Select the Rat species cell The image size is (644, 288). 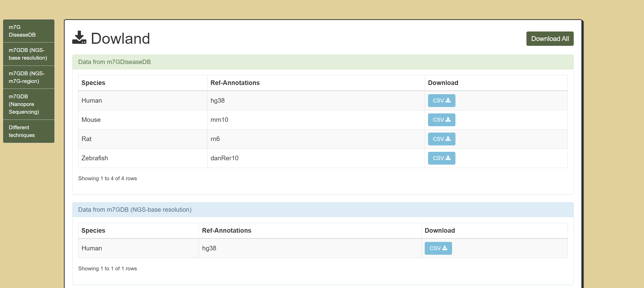(143, 139)
